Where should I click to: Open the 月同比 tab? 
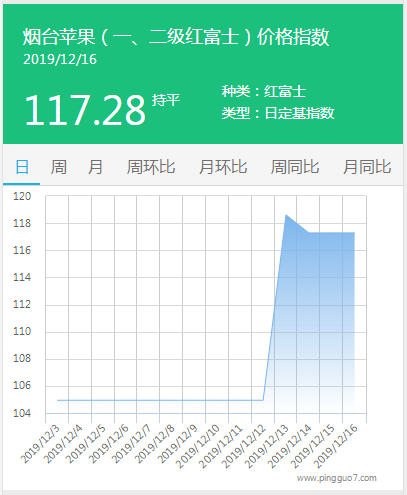(x=367, y=167)
